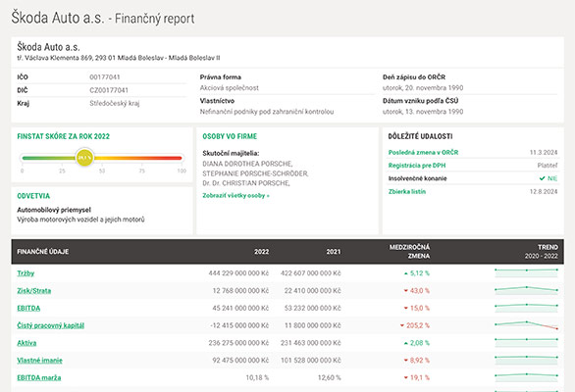Click the green up arrow beside 5,12 %
575x392 pixels.
coord(406,273)
